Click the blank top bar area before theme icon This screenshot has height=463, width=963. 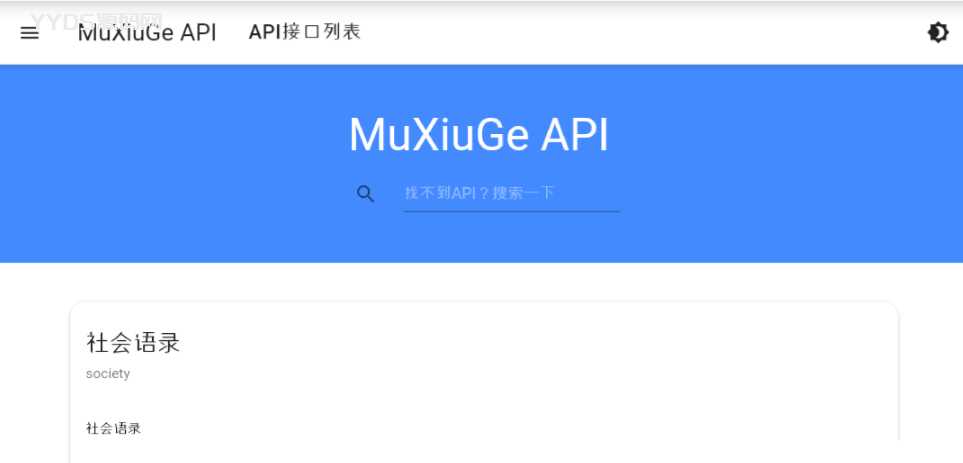650,32
